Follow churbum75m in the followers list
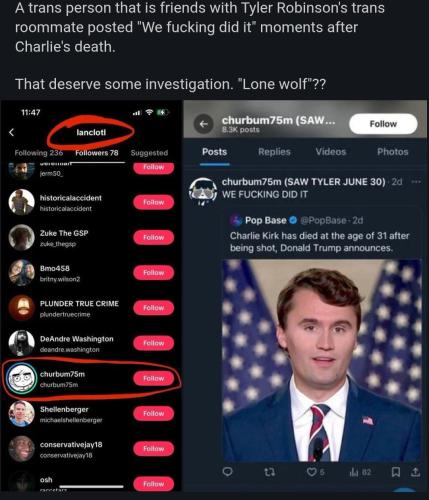Viewport: 429px width, 500px height. point(154,378)
